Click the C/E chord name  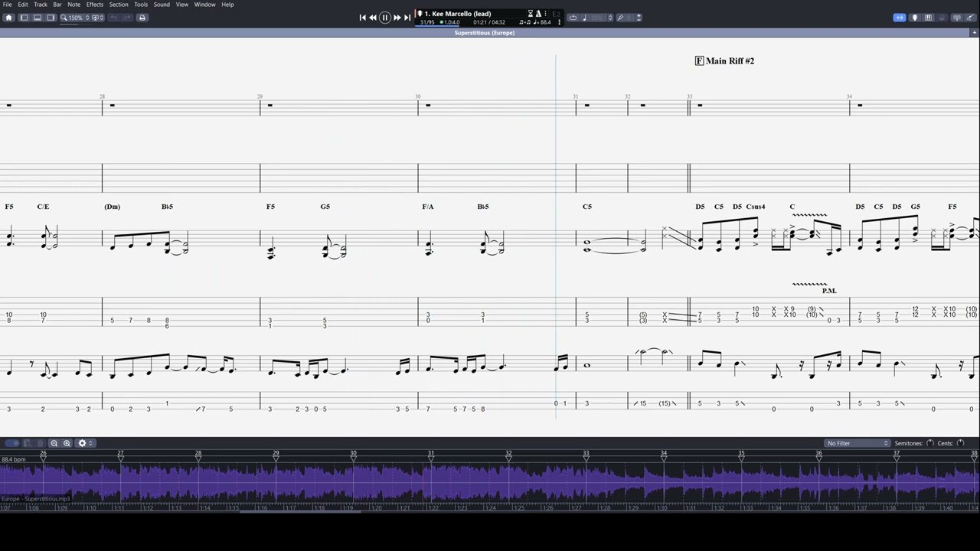(43, 207)
